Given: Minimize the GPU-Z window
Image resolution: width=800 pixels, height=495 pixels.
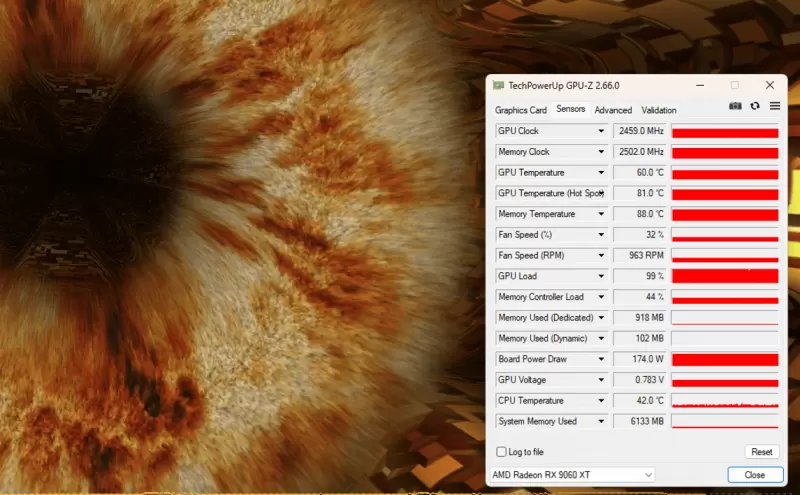Looking at the screenshot, I should pyautogui.click(x=699, y=86).
